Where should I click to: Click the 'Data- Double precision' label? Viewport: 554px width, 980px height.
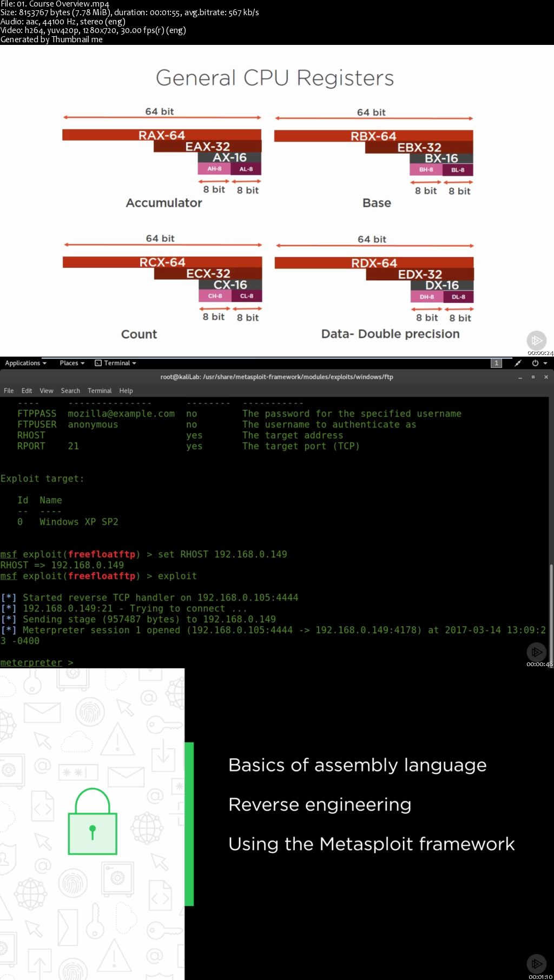pos(391,334)
